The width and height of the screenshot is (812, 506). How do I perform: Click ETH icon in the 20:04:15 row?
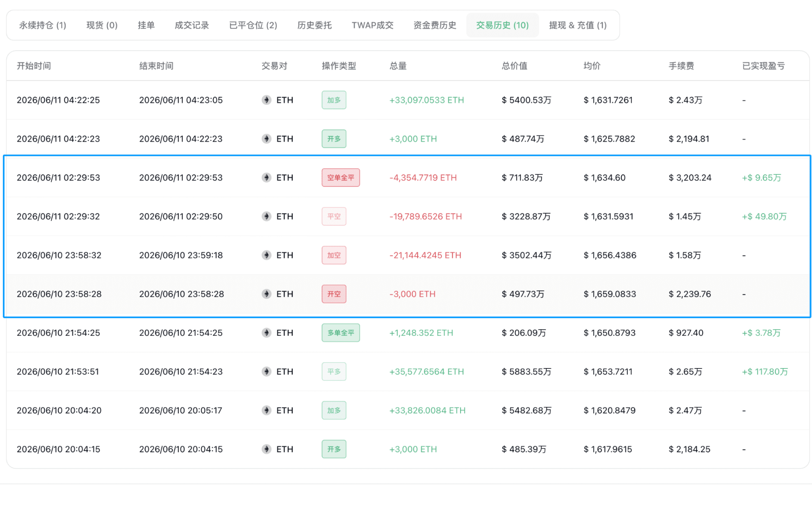tap(266, 449)
